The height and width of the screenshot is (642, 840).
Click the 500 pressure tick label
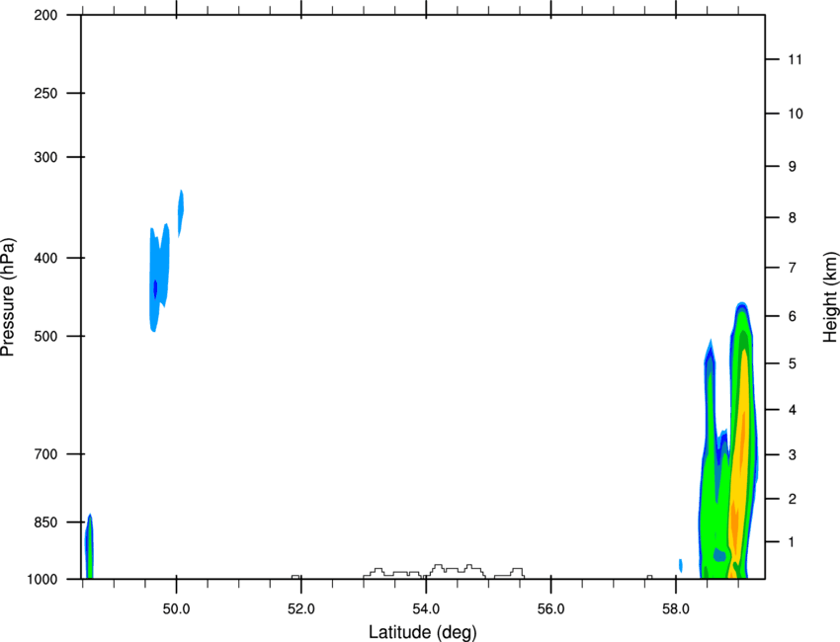(x=46, y=336)
